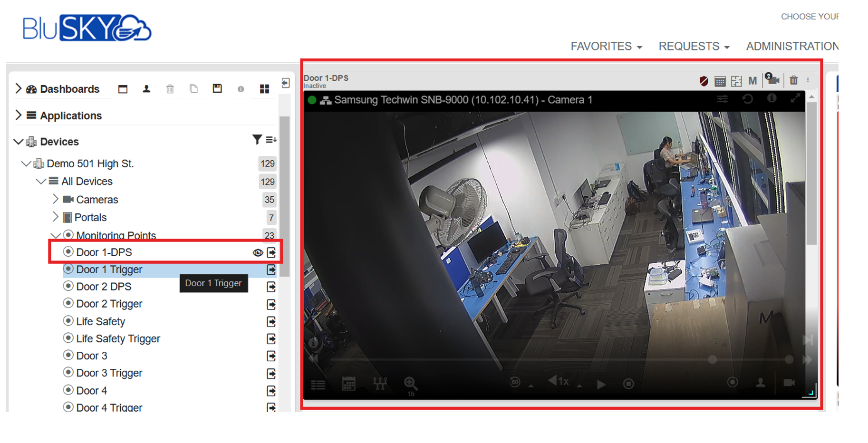Viewport: 868px width, 443px height.
Task: Open the camera settings sliders icon
Action: 723,99
